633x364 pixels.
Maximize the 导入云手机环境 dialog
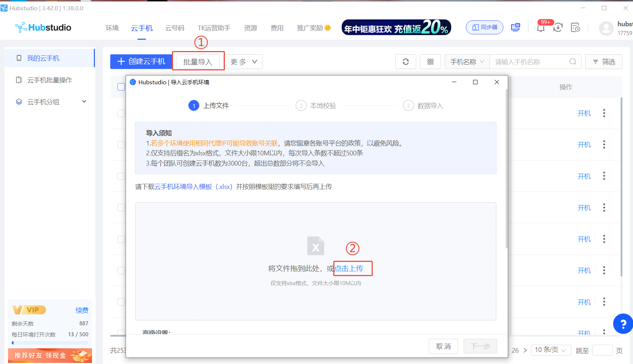pyautogui.click(x=475, y=82)
